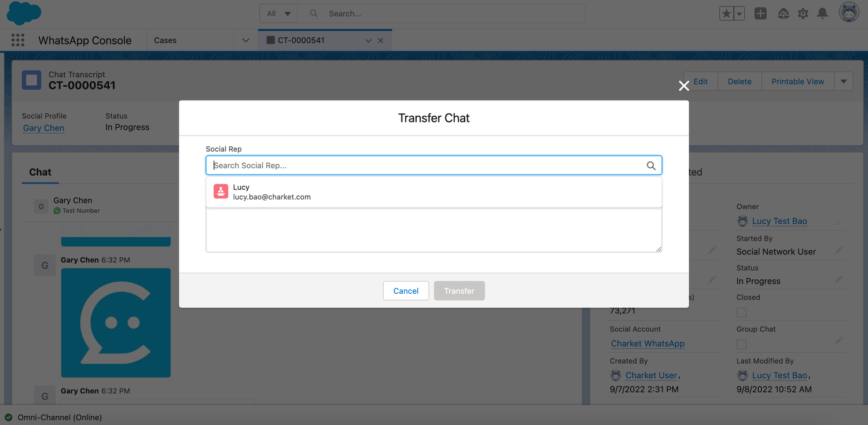
Task: Open Last Modified By Lucy Test Bao link
Action: tap(779, 375)
